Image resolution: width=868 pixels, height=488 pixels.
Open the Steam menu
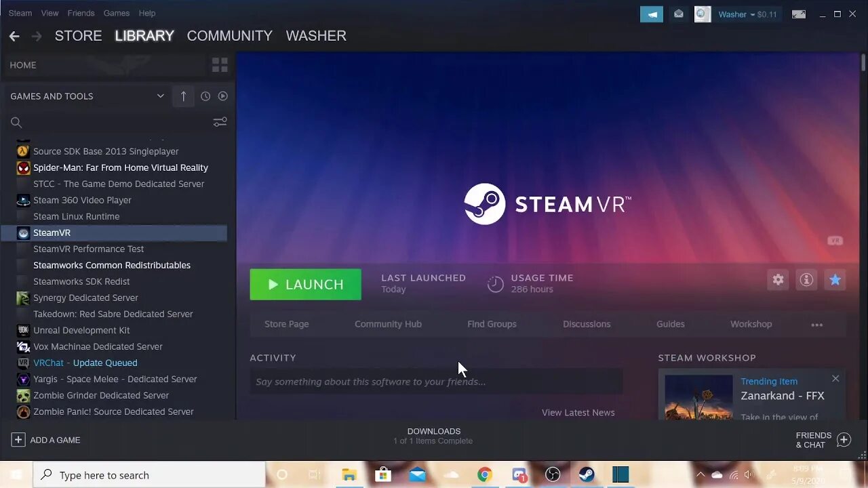20,13
